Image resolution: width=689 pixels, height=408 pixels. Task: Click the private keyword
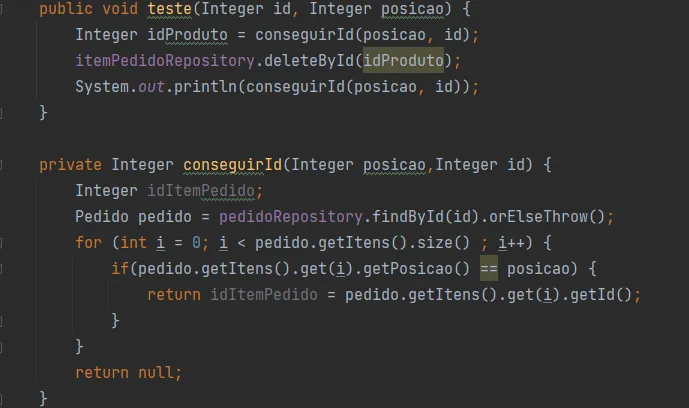pos(71,164)
